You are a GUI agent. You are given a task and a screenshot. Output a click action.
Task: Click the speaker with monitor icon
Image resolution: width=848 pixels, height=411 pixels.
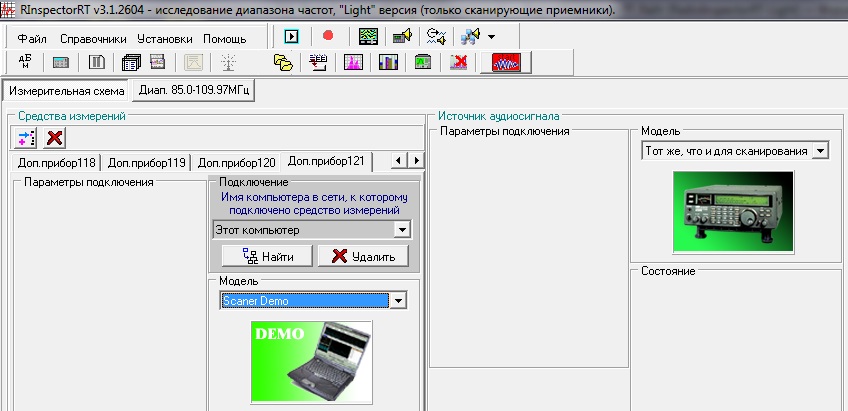point(403,37)
